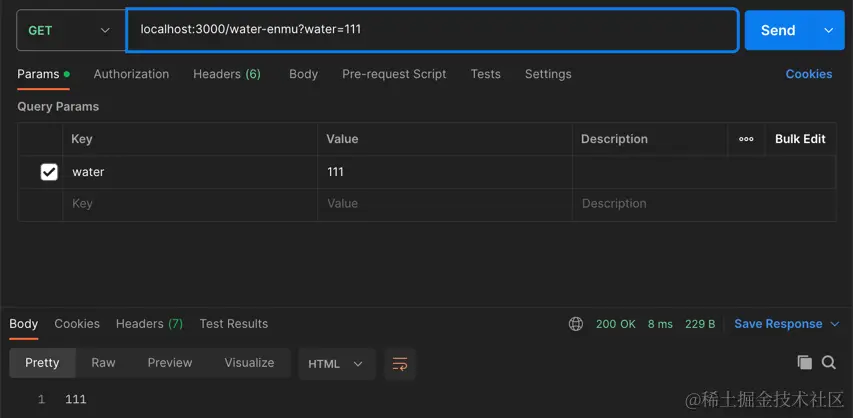Click the word-wrap icon in response toolbar
This screenshot has width=853, height=418.
coord(400,364)
